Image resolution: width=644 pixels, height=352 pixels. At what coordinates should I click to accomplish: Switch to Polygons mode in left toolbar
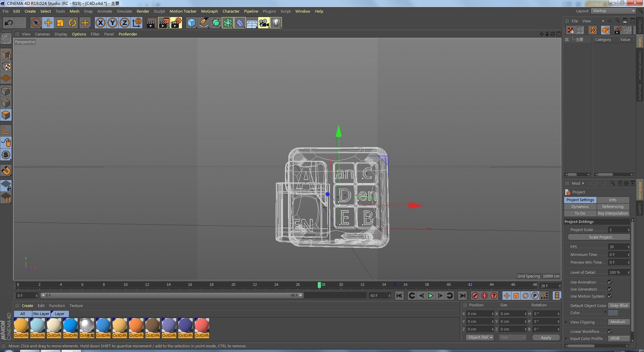pyautogui.click(x=6, y=115)
